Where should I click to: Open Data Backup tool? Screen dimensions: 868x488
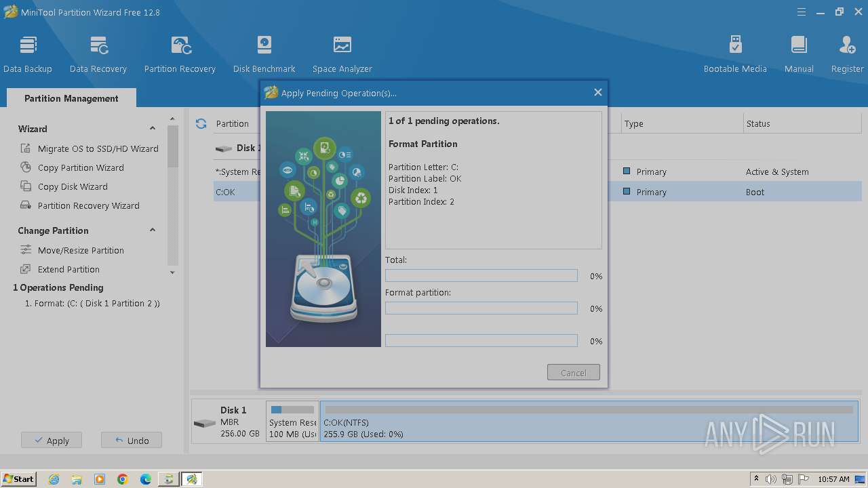point(28,54)
